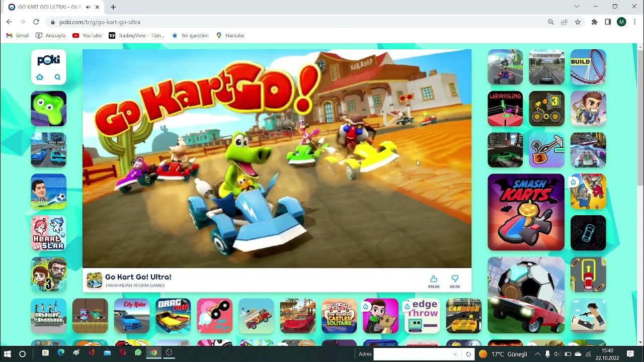
Task: Open the Chrome side panel icon
Action: [608, 22]
